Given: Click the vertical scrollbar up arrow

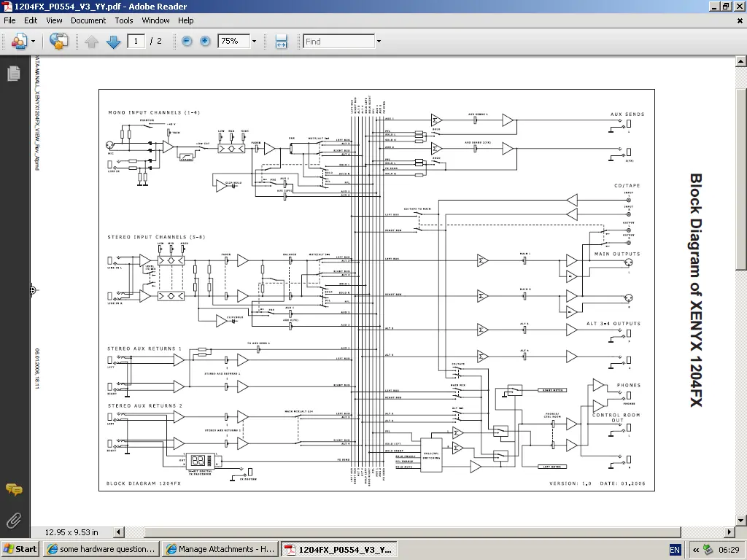Looking at the screenshot, I should point(741,61).
